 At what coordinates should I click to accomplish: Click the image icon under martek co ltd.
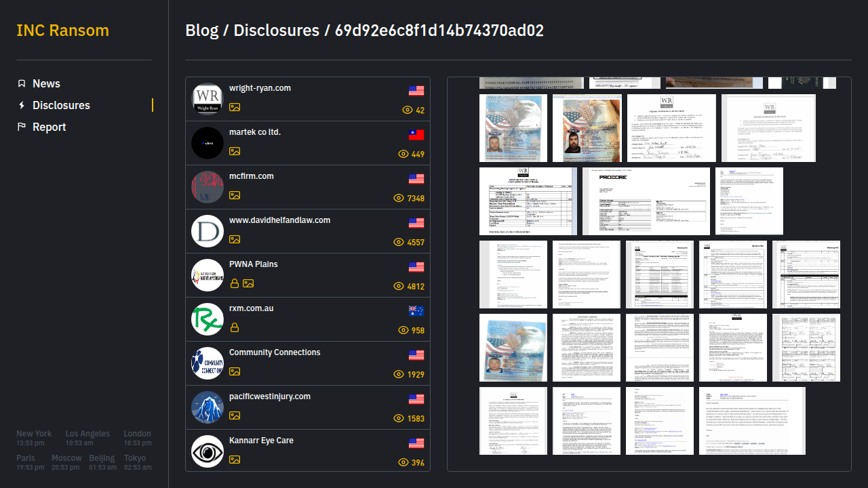235,151
